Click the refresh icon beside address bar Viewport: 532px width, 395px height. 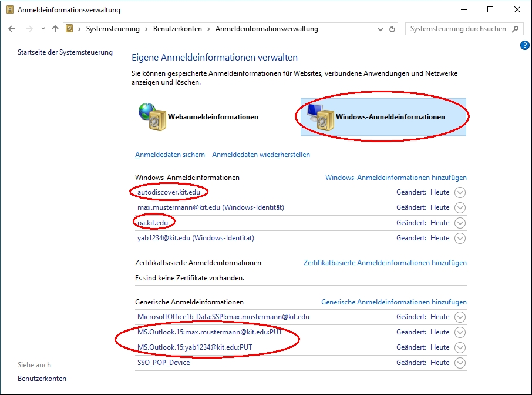393,29
